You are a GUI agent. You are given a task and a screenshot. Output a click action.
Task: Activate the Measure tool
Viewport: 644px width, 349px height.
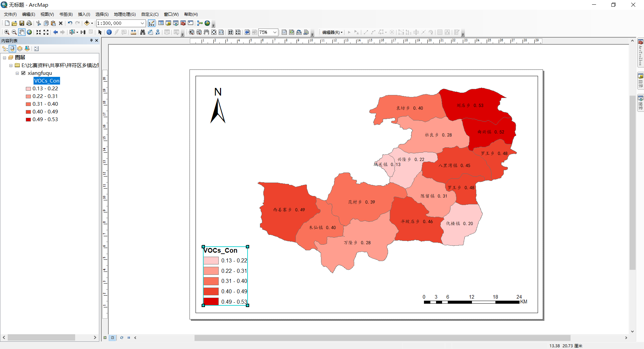(x=133, y=33)
